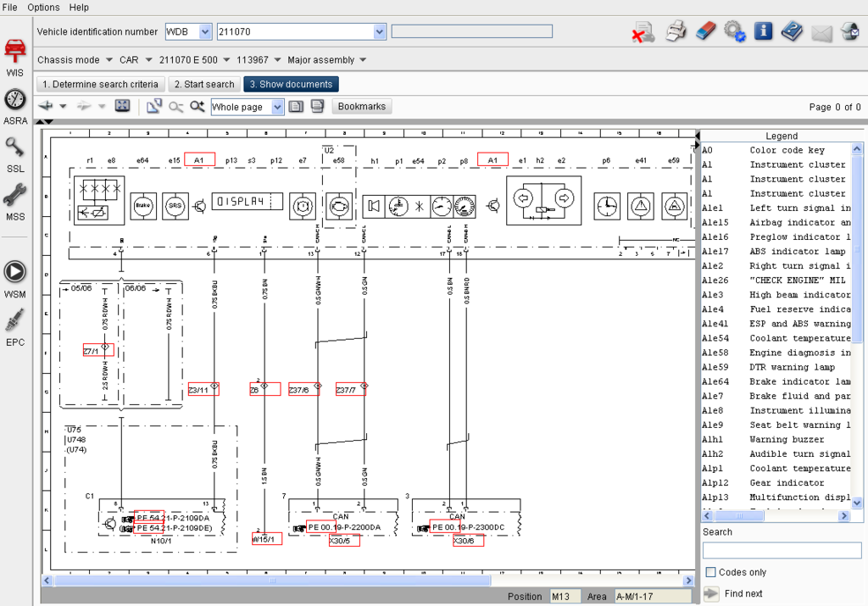The width and height of the screenshot is (868, 606).
Task: Click the Z37/6 splice link
Action: 304,390
